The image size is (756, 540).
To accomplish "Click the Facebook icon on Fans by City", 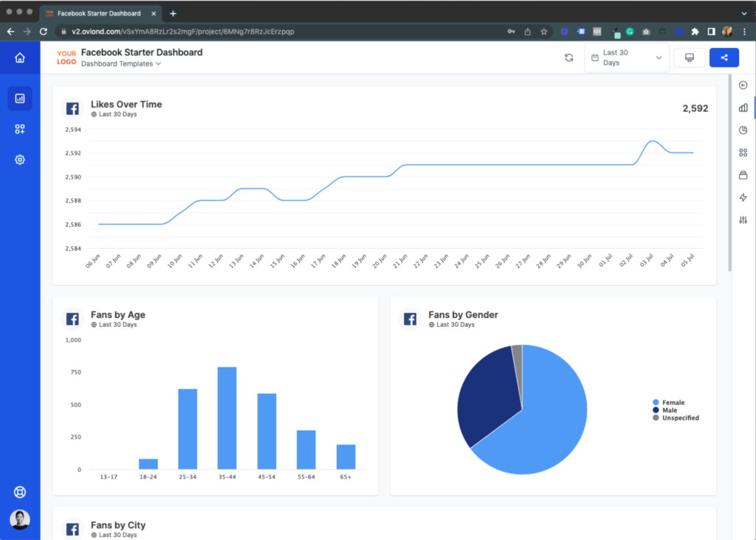I will coord(73,530).
